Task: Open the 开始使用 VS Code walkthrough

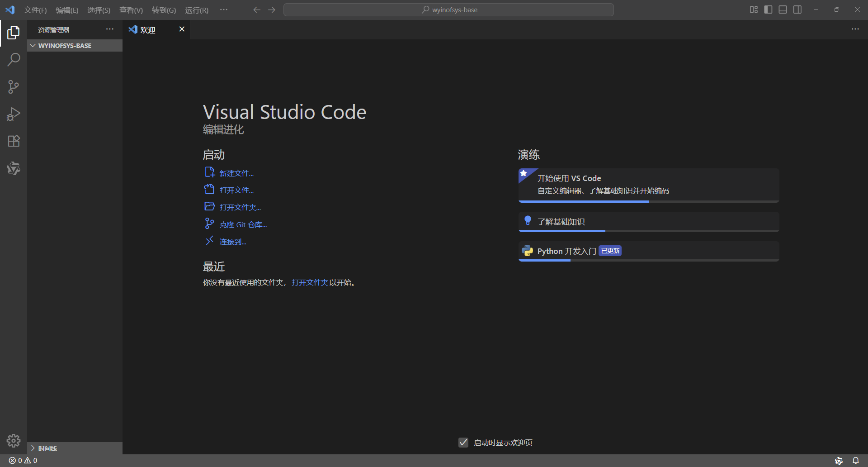Action: 649,185
